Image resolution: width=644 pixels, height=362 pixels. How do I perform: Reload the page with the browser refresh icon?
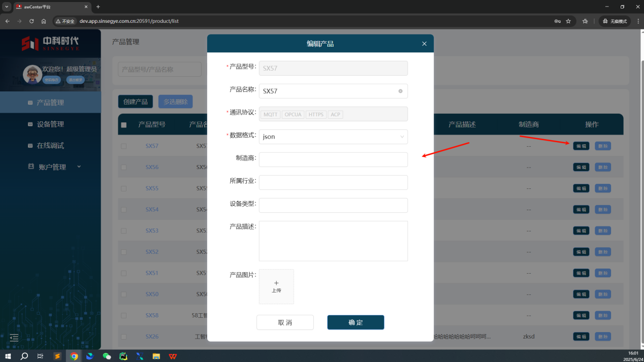[31, 21]
